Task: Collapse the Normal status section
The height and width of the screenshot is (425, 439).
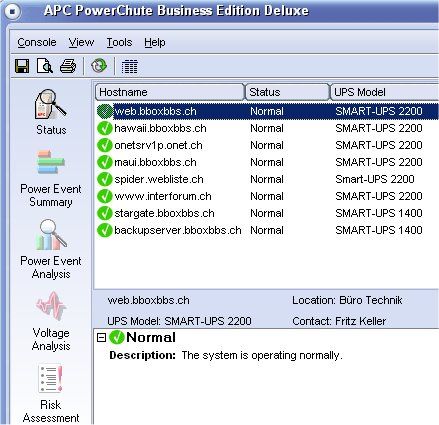Action: (x=101, y=338)
